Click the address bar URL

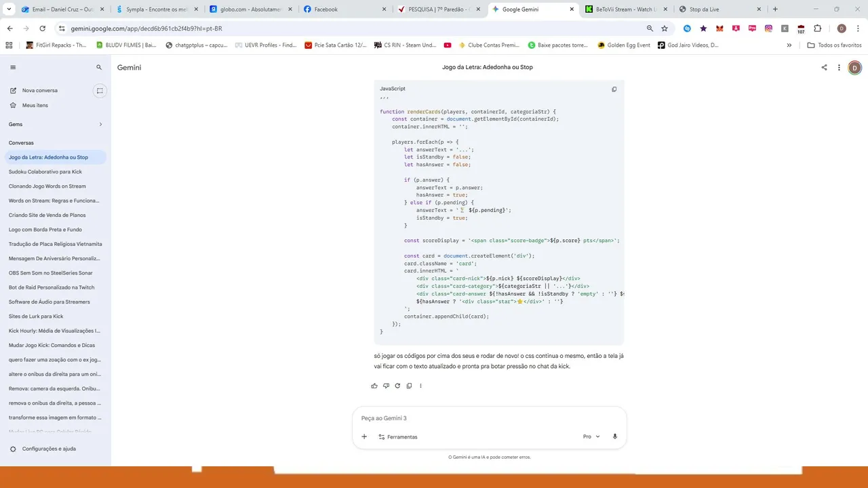pos(146,28)
